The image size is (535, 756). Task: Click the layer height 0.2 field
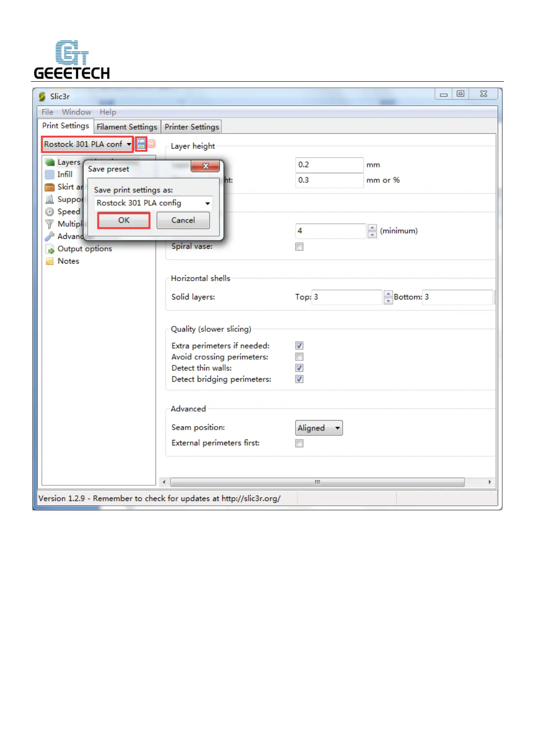(329, 165)
